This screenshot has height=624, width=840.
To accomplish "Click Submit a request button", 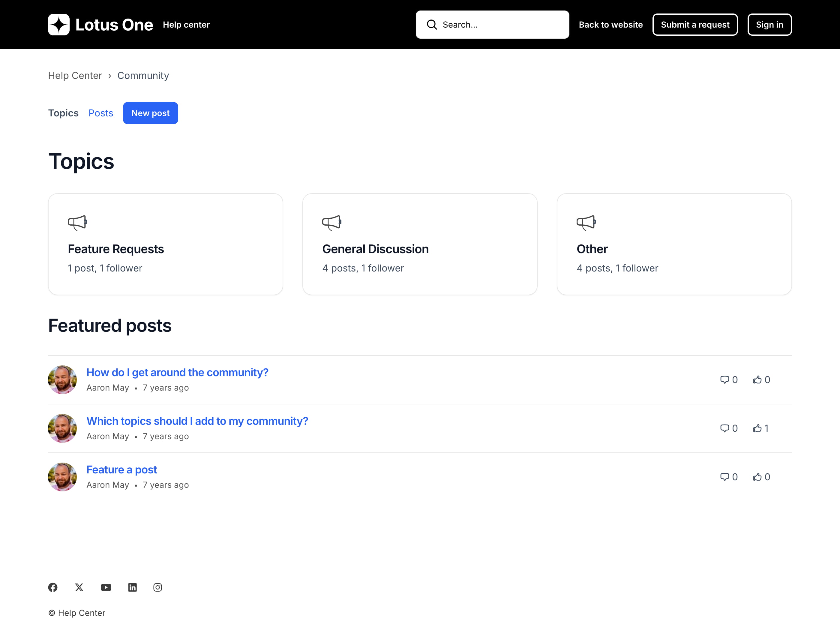I will click(695, 25).
